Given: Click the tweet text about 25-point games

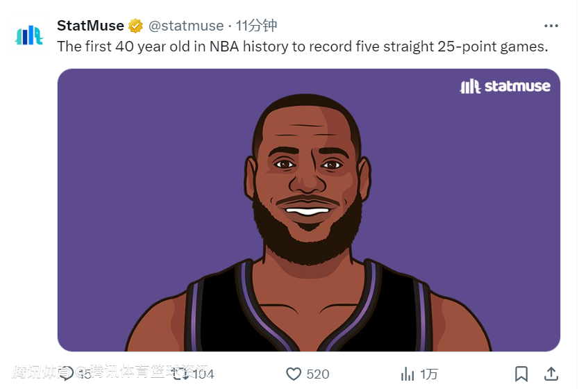Looking at the screenshot, I should click(x=302, y=47).
